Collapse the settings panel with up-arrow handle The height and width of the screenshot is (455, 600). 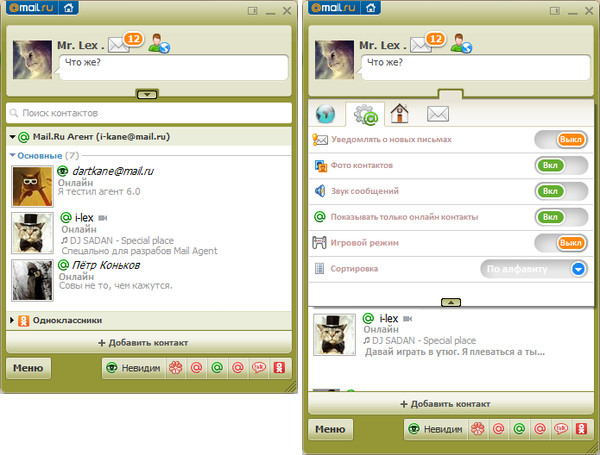coord(451,303)
